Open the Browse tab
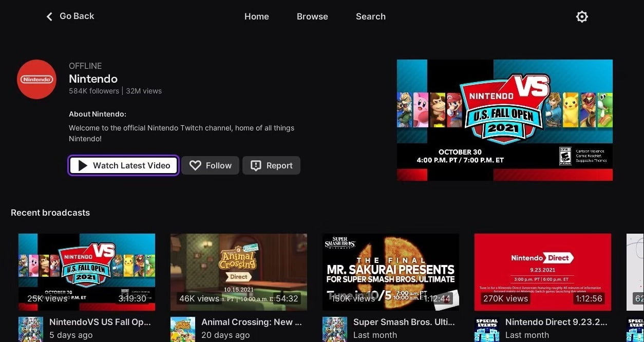 [312, 16]
